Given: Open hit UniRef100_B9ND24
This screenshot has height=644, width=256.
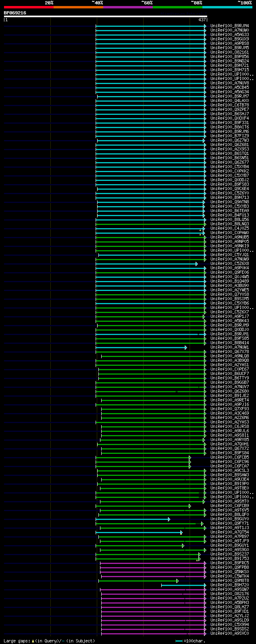Looking at the screenshot, I should 230,61.
